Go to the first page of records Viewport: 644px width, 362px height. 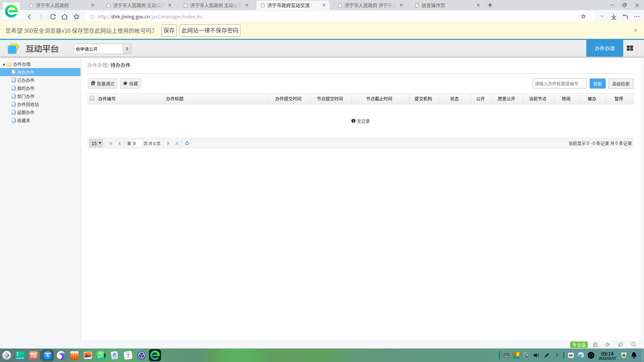coord(111,143)
